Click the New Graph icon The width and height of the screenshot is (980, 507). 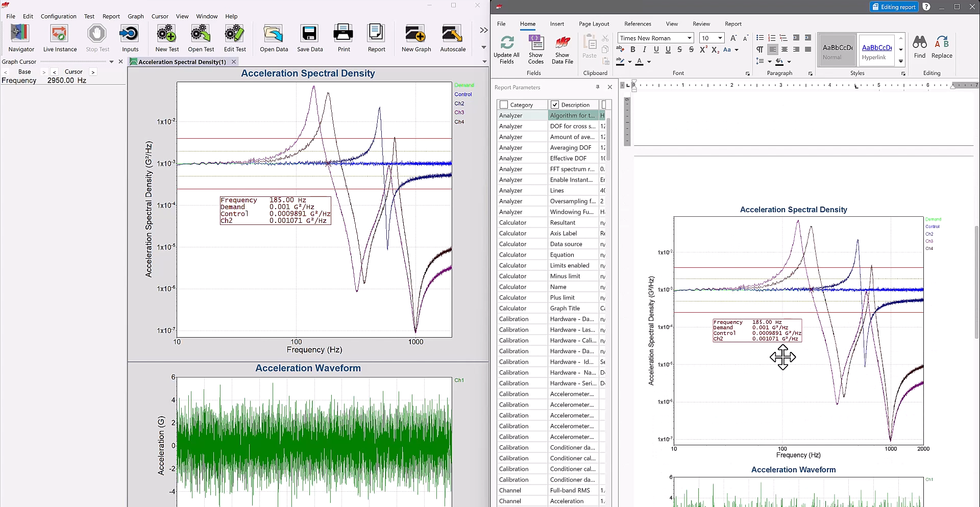pyautogui.click(x=415, y=38)
